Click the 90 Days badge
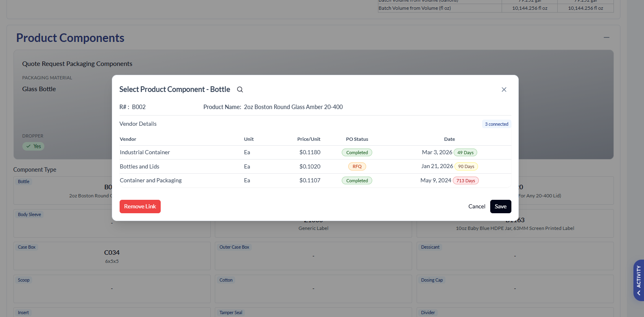 click(x=466, y=166)
